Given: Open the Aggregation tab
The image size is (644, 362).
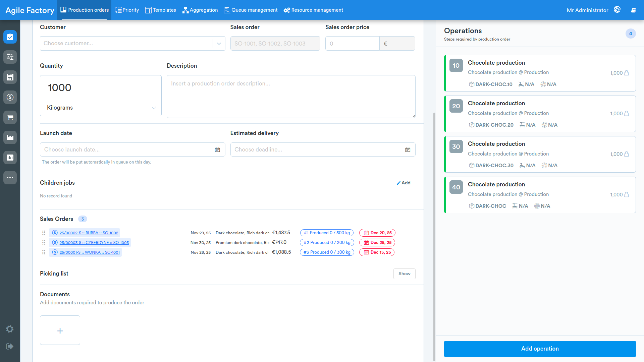Looking at the screenshot, I should click(x=200, y=10).
